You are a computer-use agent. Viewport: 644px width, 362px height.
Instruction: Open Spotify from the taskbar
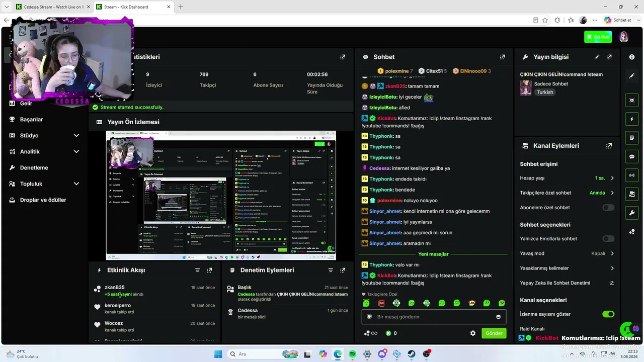tap(352, 354)
